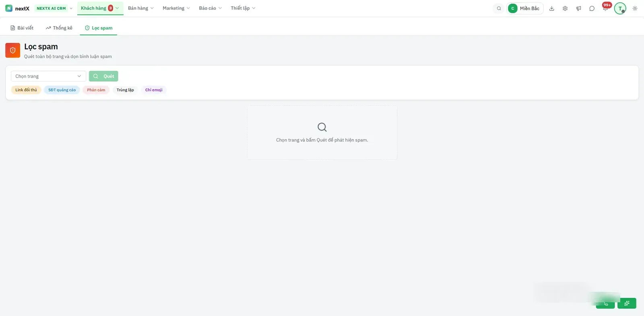Open settings gear icon
Viewport: 644px width, 316px height.
[565, 8]
